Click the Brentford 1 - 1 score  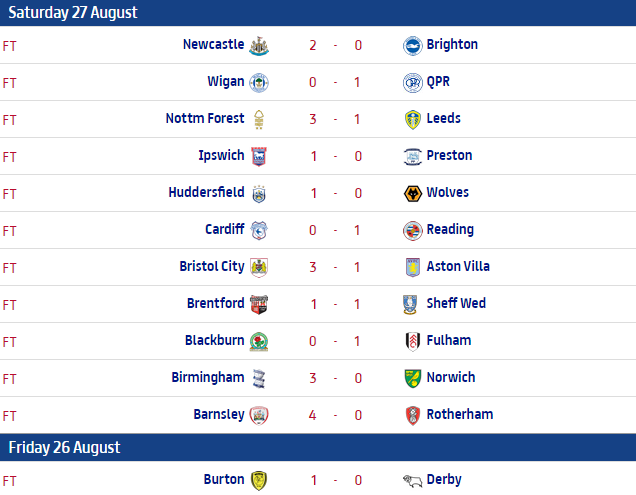tap(335, 303)
